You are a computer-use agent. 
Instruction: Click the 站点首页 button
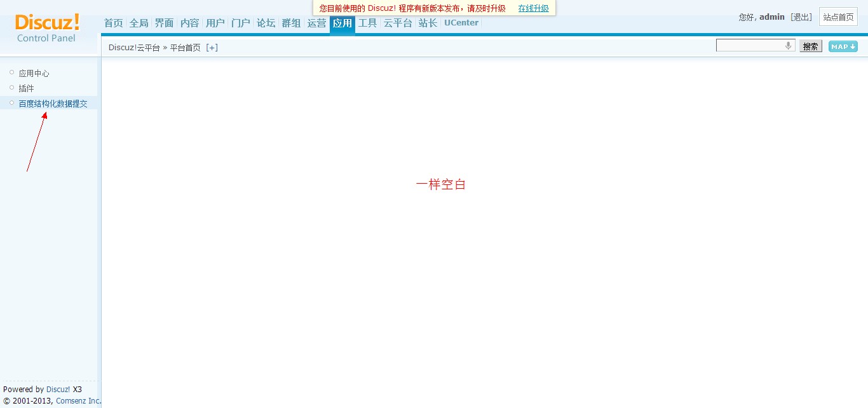click(x=838, y=17)
